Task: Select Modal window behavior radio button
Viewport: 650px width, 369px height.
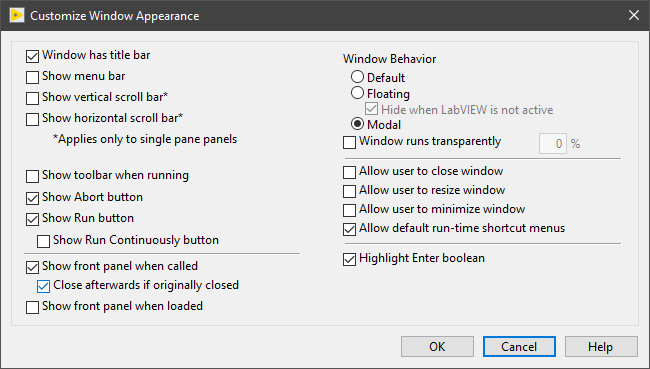Action: [357, 124]
